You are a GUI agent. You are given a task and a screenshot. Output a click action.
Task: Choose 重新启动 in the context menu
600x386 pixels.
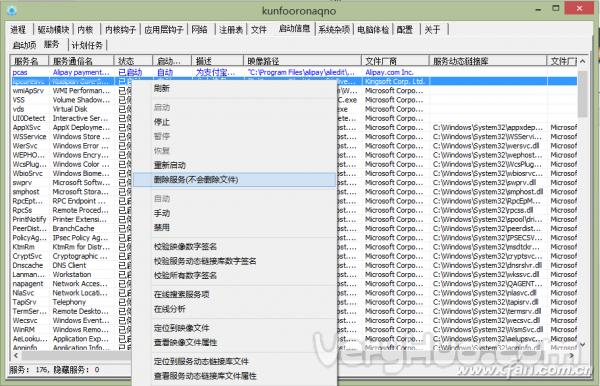tap(234, 165)
